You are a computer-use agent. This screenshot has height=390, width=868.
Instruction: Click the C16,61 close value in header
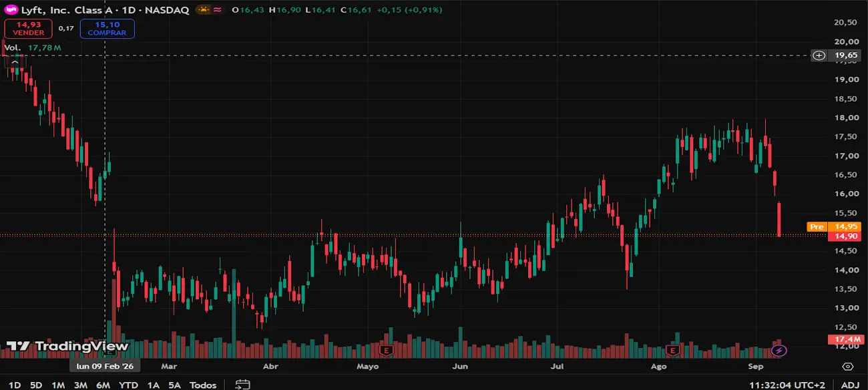[355, 10]
